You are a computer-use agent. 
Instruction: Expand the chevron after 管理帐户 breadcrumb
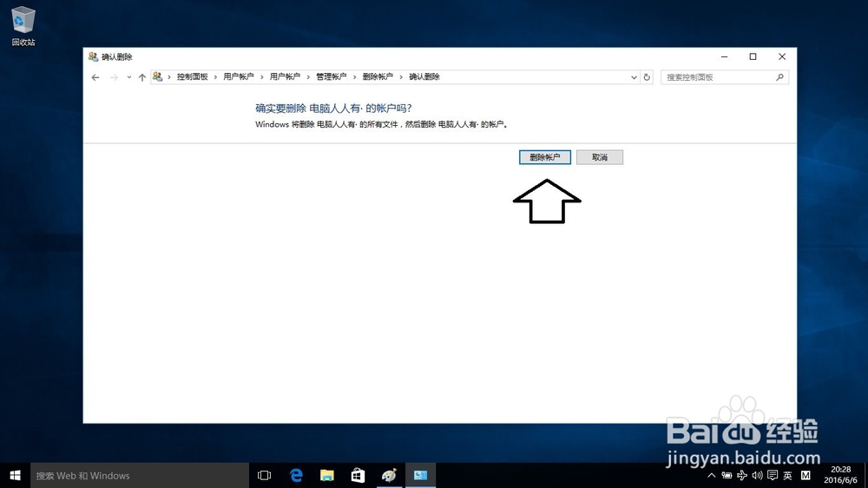coord(354,77)
